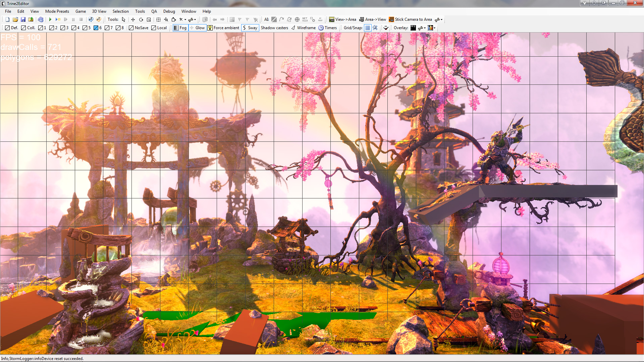Click the box placement tool icon

pyautogui.click(x=174, y=19)
